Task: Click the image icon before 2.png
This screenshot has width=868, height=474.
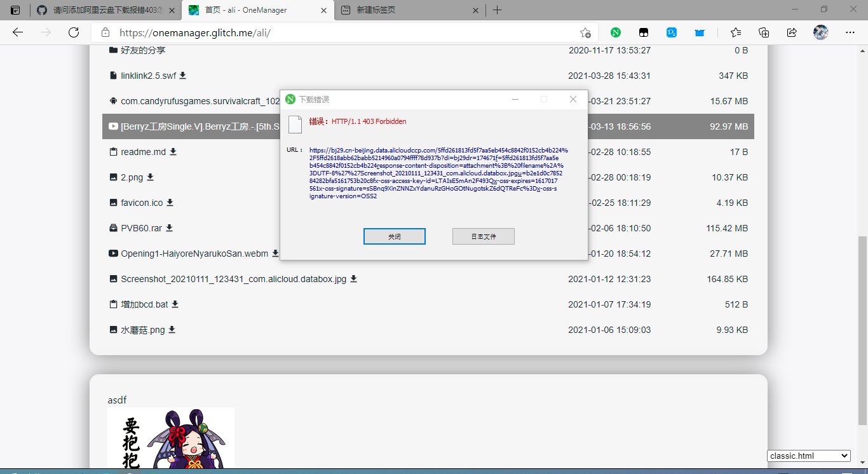Action: (x=113, y=177)
